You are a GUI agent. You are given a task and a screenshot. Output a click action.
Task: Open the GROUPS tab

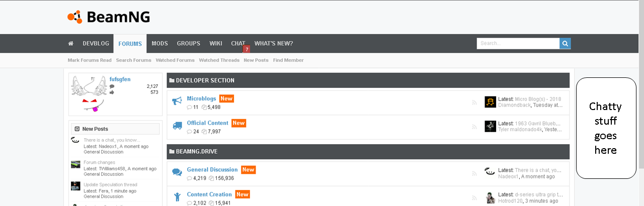(x=189, y=44)
